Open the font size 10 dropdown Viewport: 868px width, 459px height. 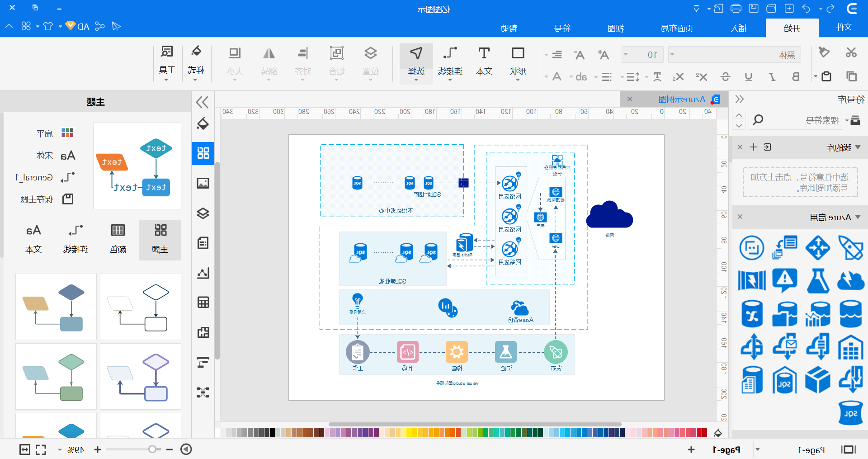pyautogui.click(x=642, y=54)
